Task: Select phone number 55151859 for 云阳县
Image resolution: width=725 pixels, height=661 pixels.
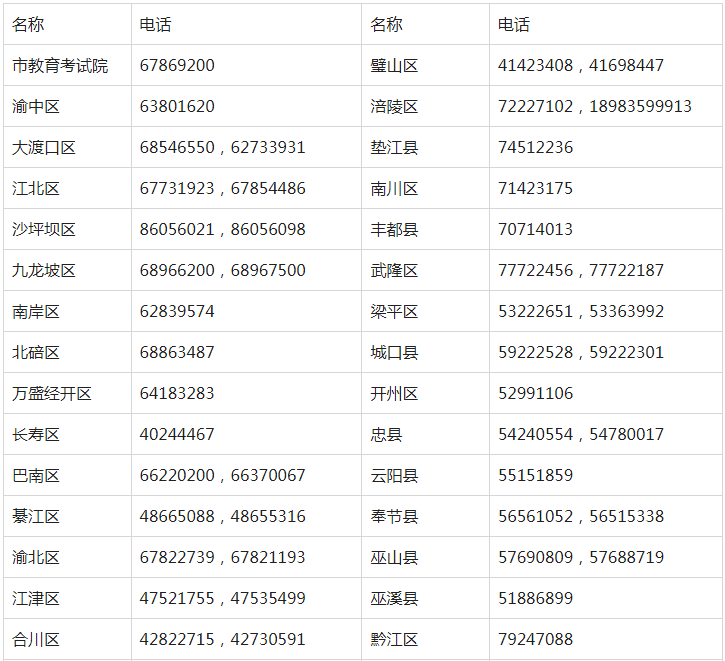Action: pos(535,476)
